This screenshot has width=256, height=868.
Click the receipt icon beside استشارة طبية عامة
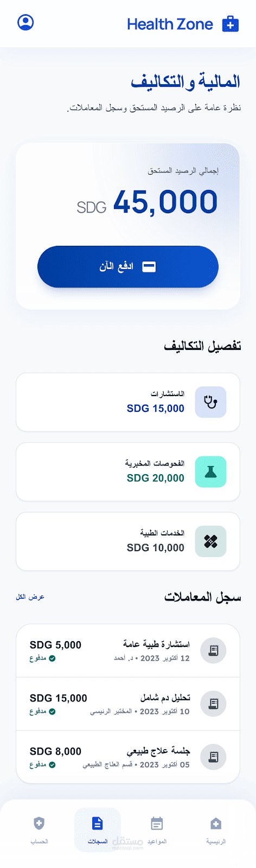(213, 650)
